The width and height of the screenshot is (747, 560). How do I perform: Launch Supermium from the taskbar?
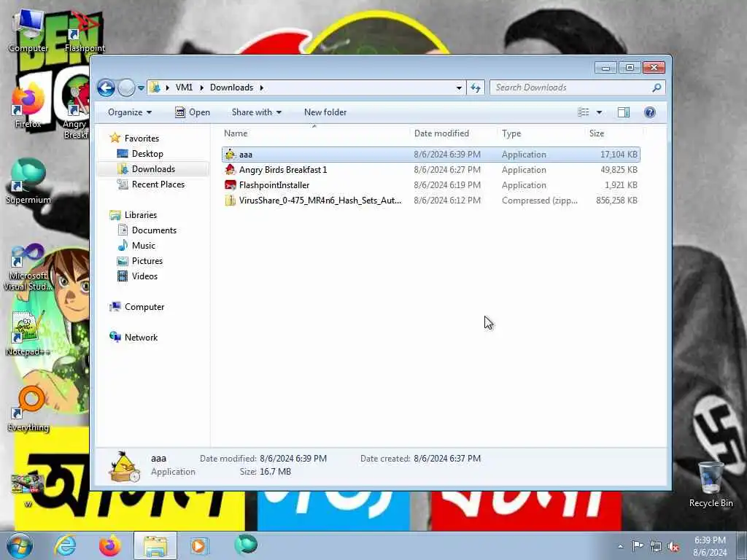246,545
